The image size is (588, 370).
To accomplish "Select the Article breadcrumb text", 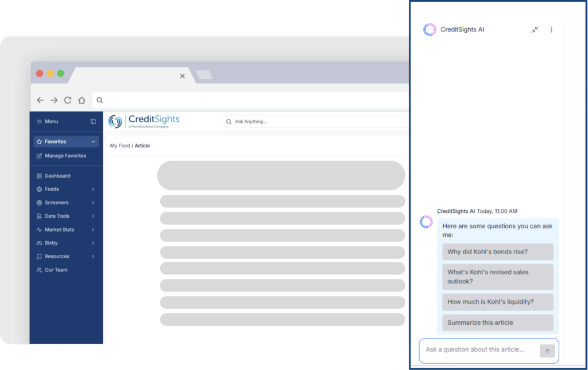I will tap(142, 146).
